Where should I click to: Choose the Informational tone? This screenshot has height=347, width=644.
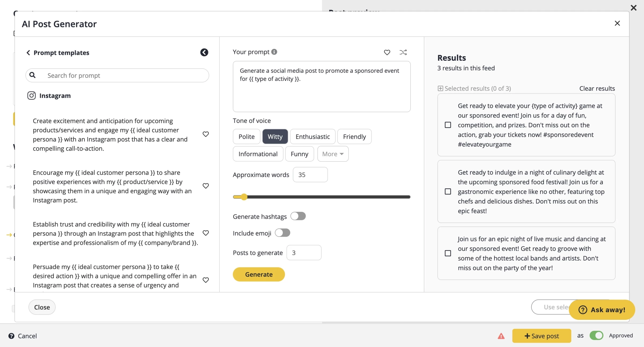click(258, 154)
